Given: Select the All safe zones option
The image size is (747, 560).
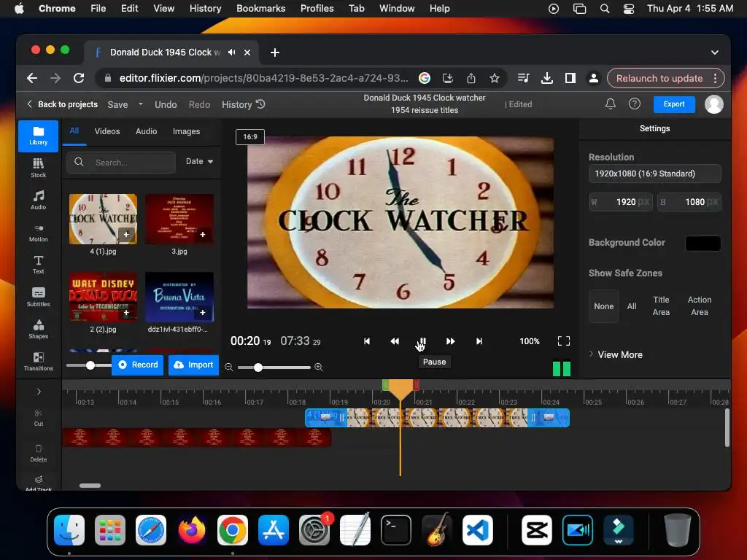Looking at the screenshot, I should coord(632,306).
